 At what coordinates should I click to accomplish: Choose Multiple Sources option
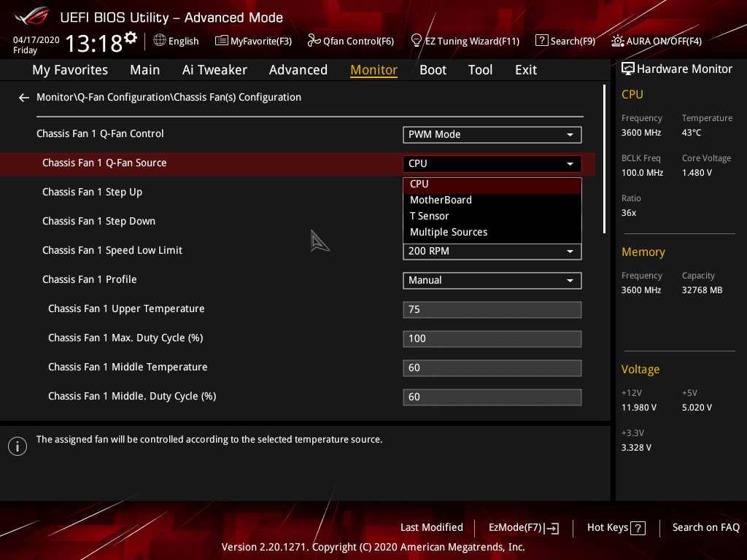[x=492, y=233]
